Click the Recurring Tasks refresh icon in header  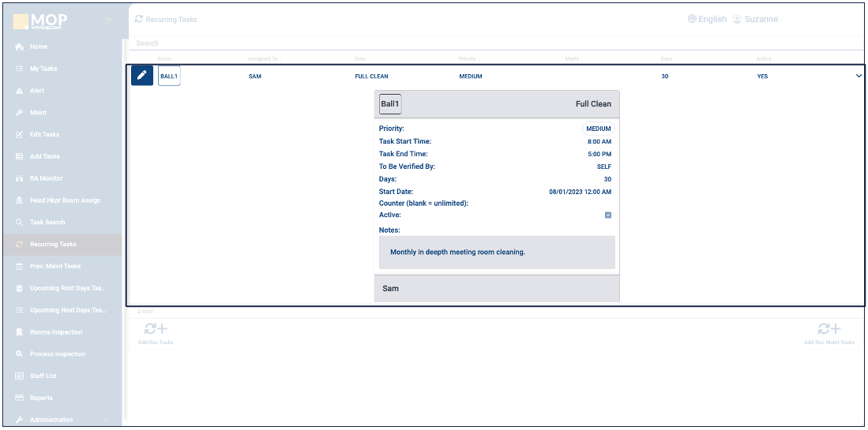pyautogui.click(x=139, y=19)
